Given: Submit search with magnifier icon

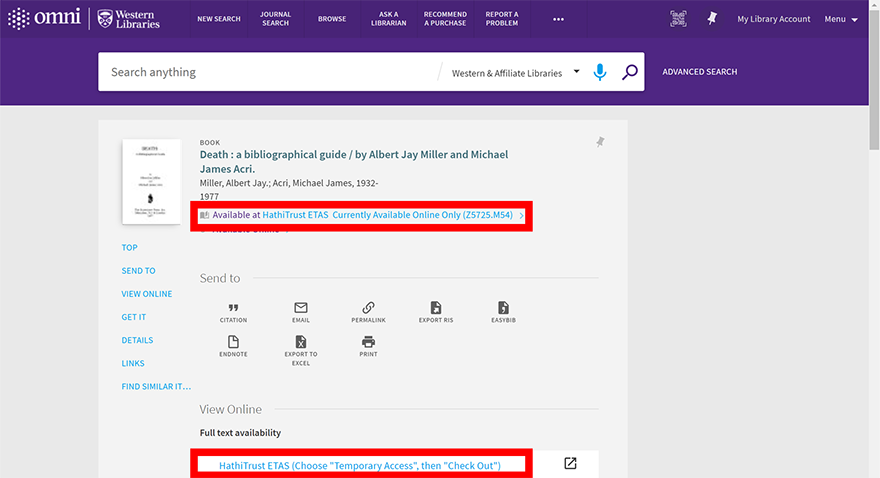Looking at the screenshot, I should click(x=630, y=72).
